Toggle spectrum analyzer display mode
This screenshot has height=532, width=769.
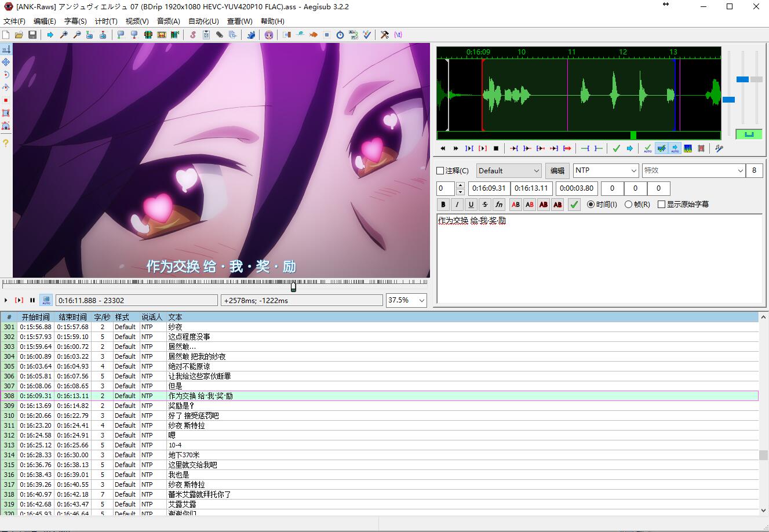pos(688,148)
